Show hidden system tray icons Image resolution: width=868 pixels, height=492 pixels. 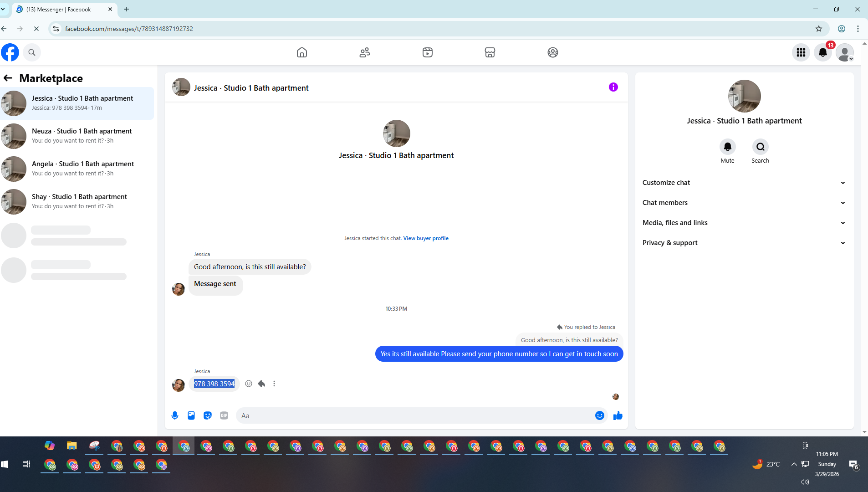point(794,464)
